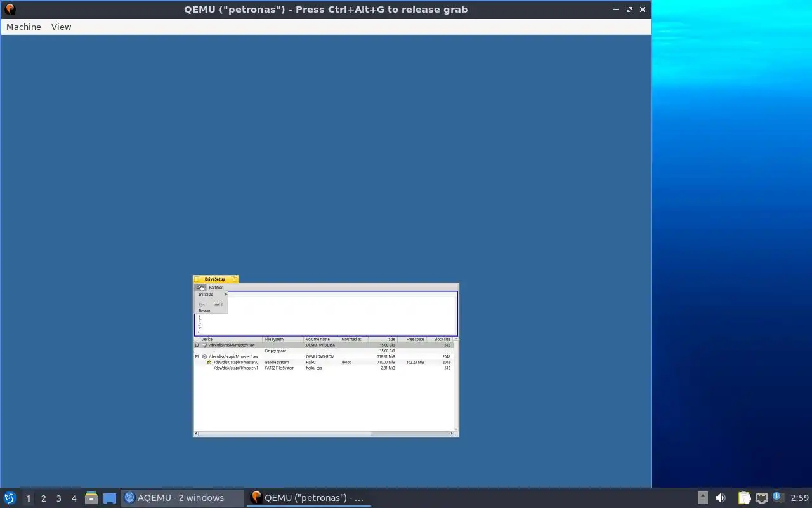Open the volume control tray icon

click(721, 498)
